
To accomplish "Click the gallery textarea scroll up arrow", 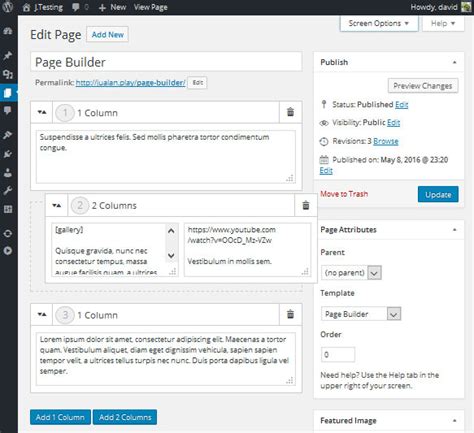I will tap(171, 231).
